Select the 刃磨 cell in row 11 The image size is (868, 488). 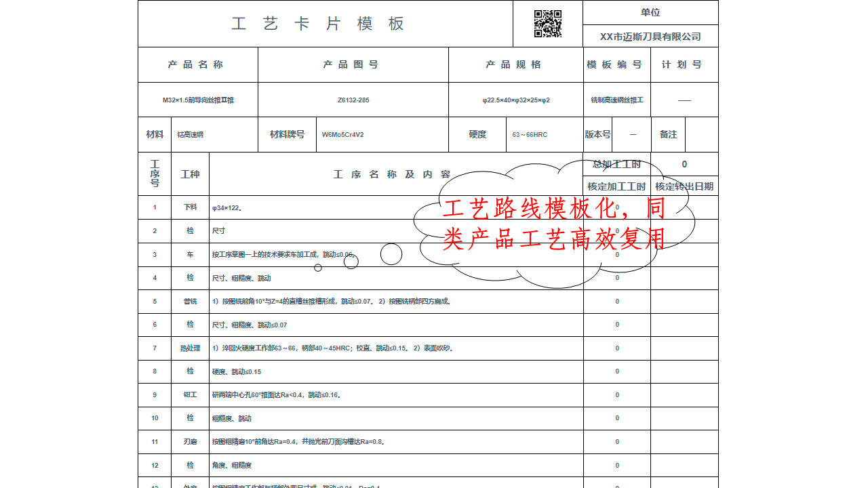pyautogui.click(x=190, y=441)
